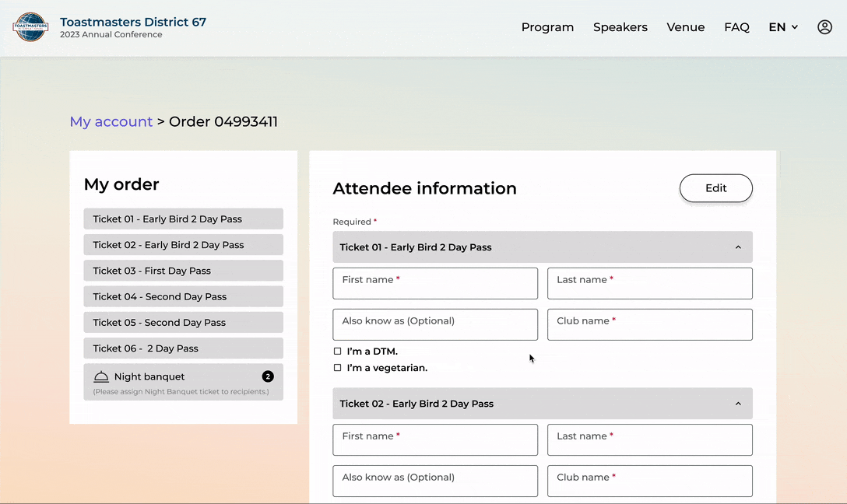Click Ticket 01 First name field
This screenshot has width=847, height=504.
click(435, 284)
